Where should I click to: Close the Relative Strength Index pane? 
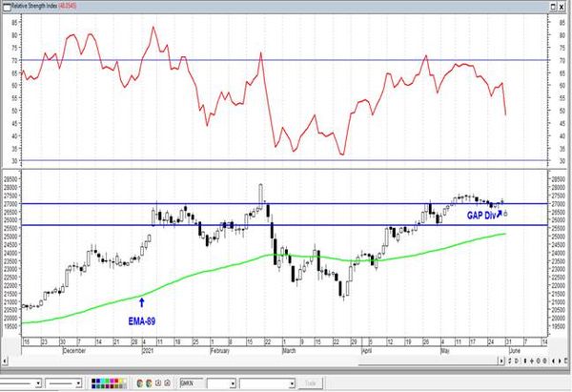(562, 7)
